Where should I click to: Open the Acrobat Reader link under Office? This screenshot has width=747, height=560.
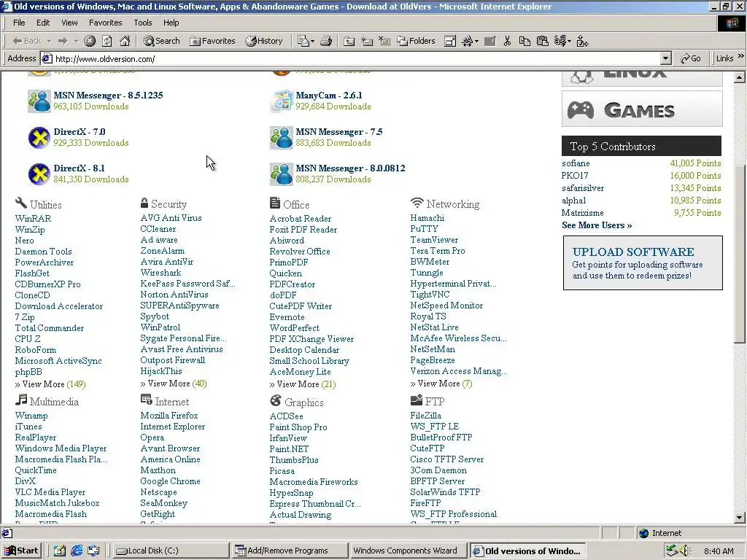click(300, 219)
